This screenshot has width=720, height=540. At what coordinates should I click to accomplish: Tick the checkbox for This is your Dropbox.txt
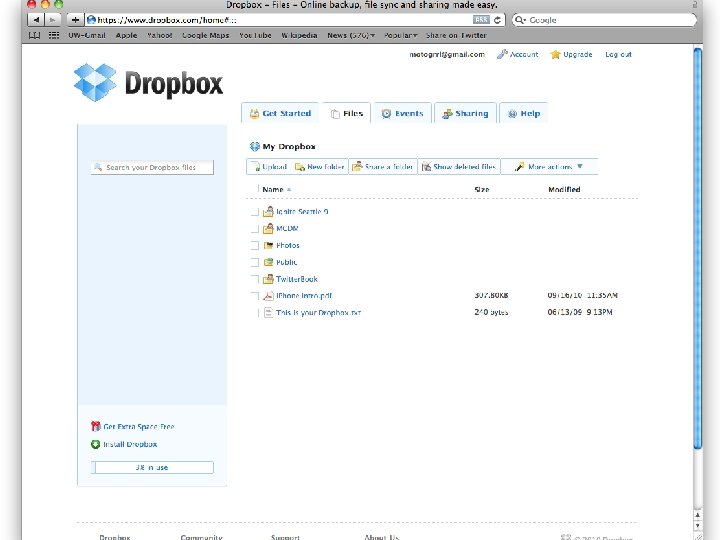[254, 313]
